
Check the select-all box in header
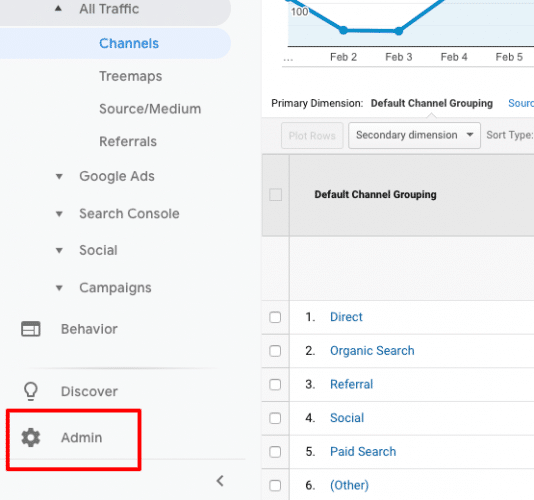276,195
